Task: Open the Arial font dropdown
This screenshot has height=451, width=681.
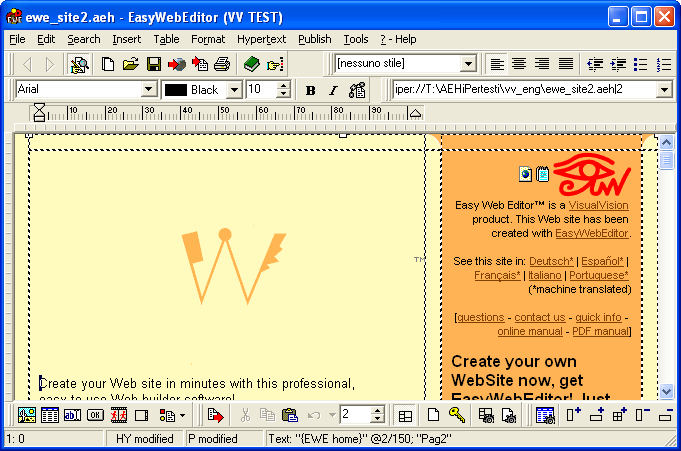Action: coord(148,90)
